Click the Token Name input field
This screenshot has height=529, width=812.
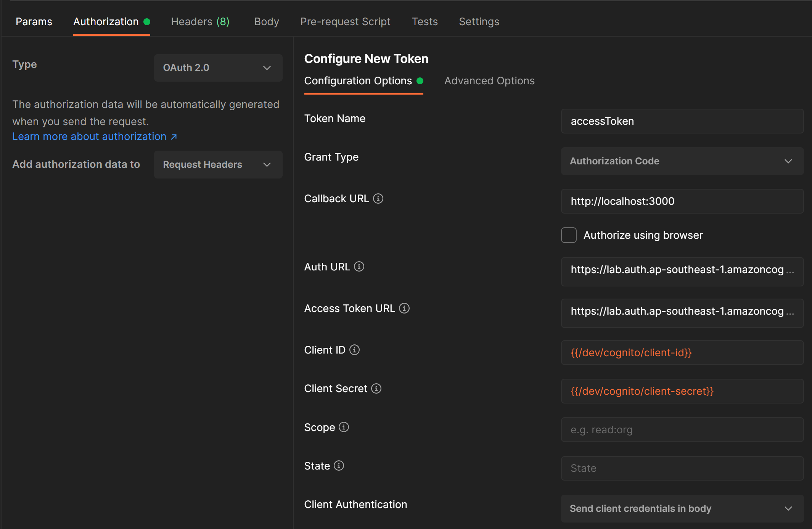pos(682,121)
